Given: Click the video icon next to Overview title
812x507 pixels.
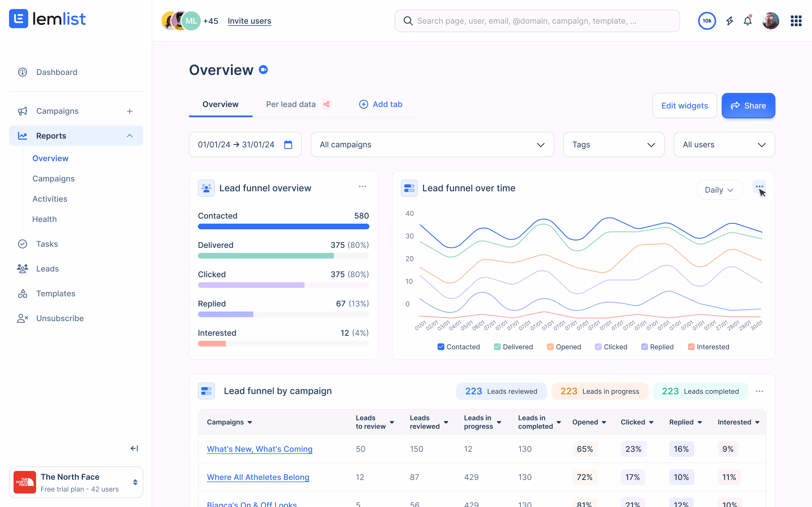Looking at the screenshot, I should (263, 70).
